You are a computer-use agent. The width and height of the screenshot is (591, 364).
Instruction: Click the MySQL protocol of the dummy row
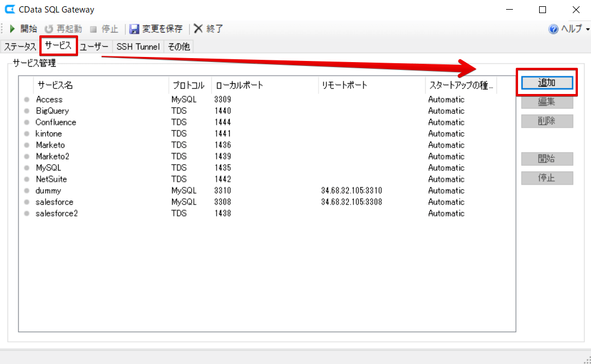184,191
